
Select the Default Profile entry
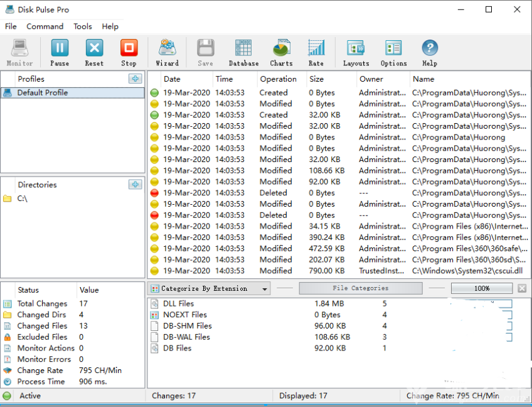coord(73,93)
